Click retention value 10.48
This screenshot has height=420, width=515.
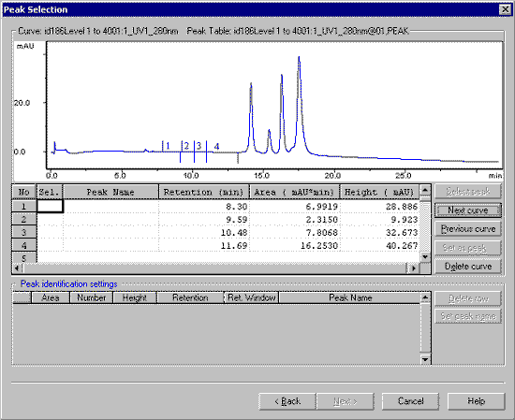234,233
